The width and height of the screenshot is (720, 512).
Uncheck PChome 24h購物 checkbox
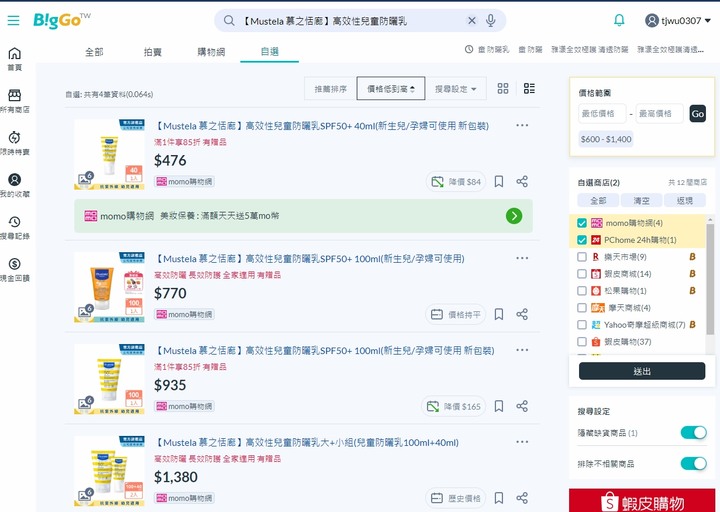tap(582, 240)
